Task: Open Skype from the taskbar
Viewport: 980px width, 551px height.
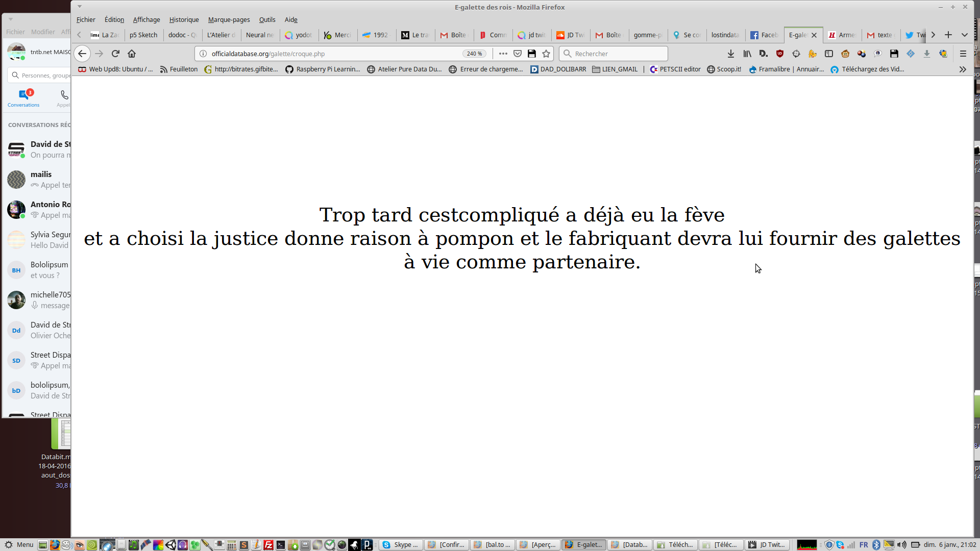Action: [400, 544]
